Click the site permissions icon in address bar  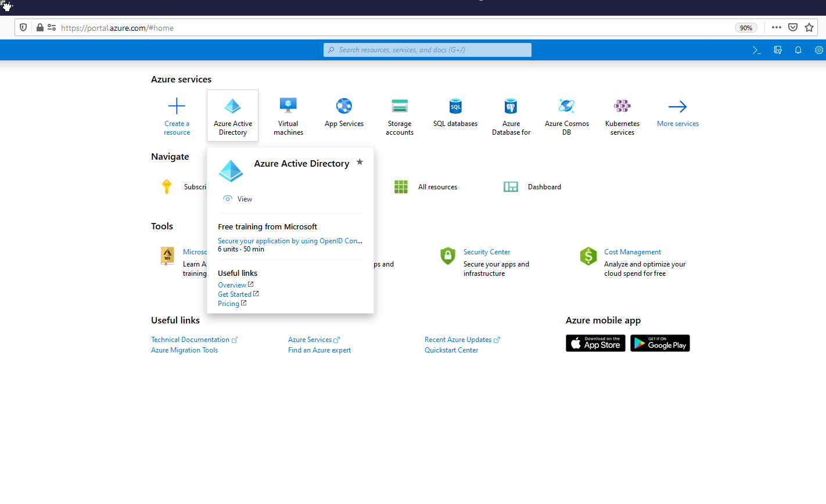[52, 27]
